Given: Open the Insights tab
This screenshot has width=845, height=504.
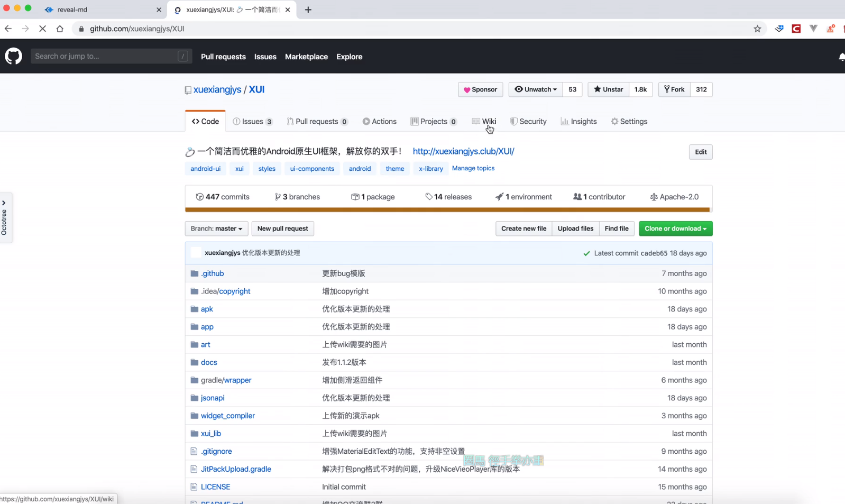Looking at the screenshot, I should tap(578, 121).
